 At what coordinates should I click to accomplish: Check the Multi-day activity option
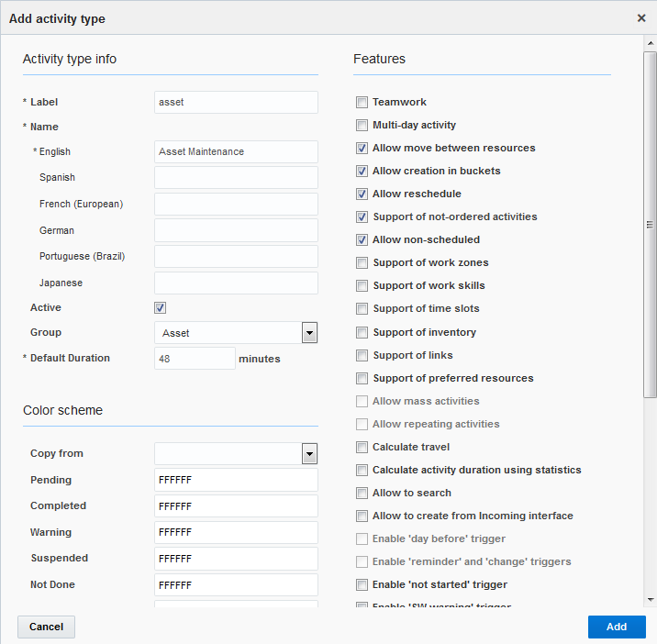pyautogui.click(x=362, y=126)
